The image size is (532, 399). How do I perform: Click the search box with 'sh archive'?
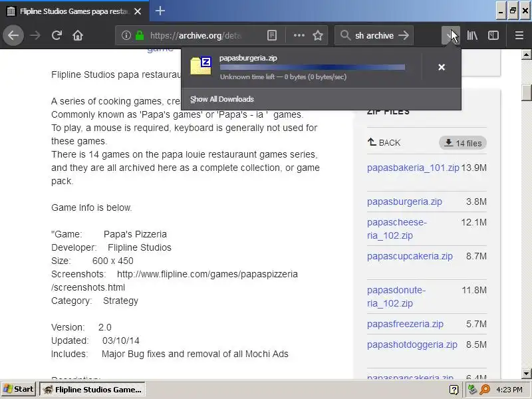tap(374, 35)
